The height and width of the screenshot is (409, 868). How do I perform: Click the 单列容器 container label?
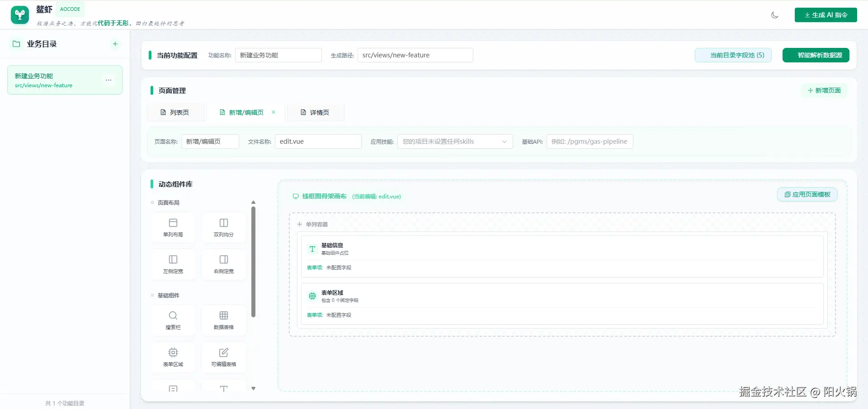[x=317, y=224]
